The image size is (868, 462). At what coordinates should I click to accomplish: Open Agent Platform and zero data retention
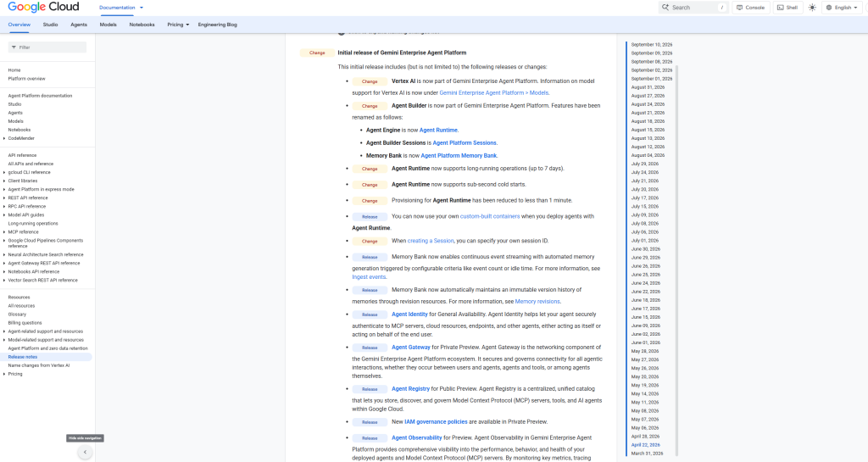(x=47, y=348)
